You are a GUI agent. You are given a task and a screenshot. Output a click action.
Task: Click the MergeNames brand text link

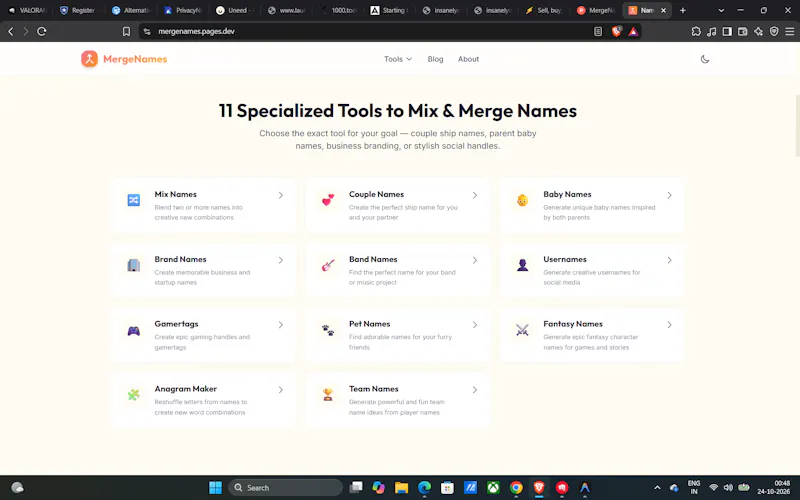click(x=135, y=59)
